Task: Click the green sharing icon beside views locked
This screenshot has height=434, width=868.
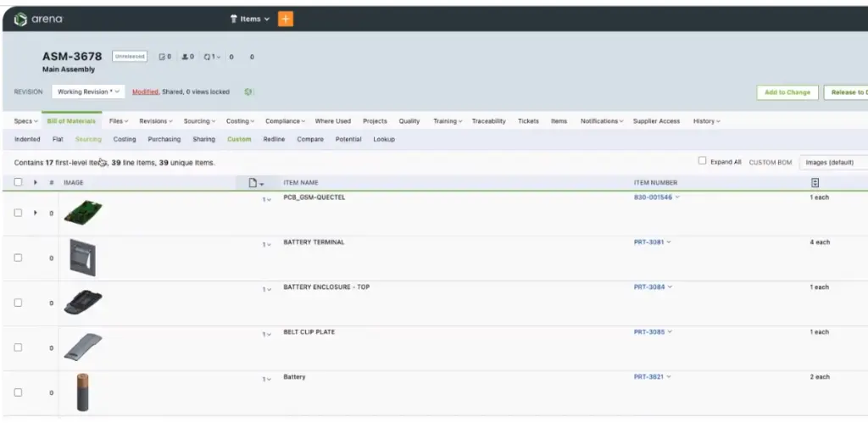Action: (248, 92)
